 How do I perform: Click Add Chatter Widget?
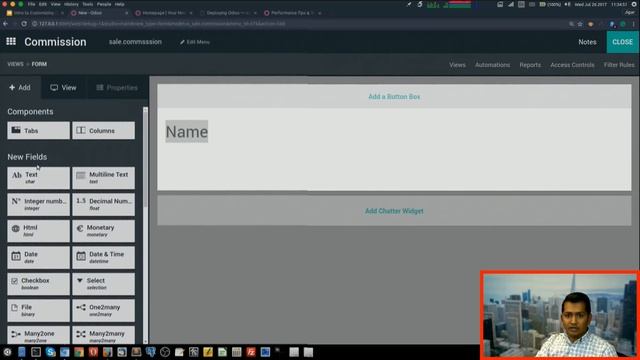coord(394,211)
